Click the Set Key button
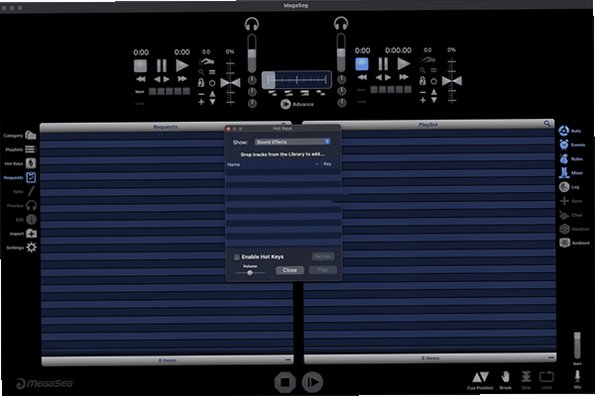The width and height of the screenshot is (595, 396). (323, 257)
